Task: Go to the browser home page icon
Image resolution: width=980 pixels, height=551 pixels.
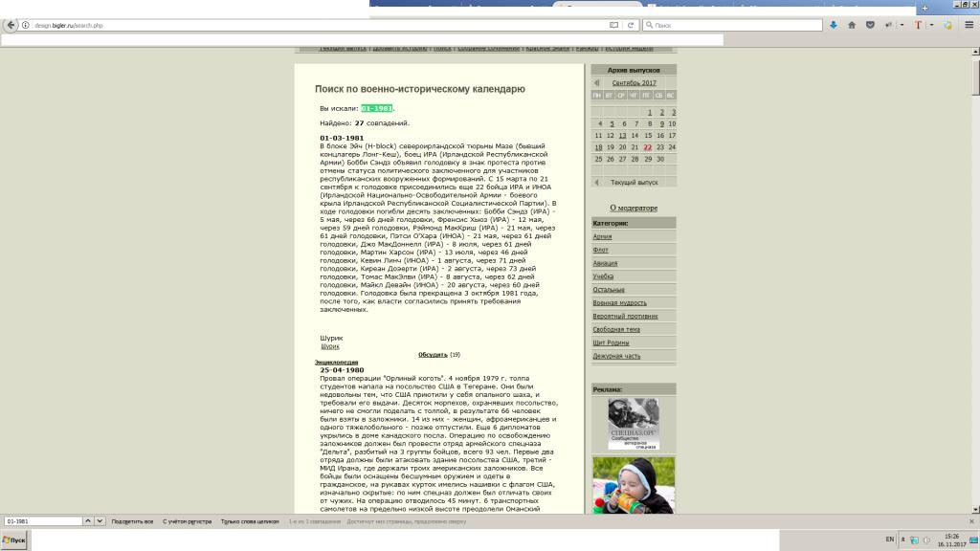Action: (x=852, y=25)
